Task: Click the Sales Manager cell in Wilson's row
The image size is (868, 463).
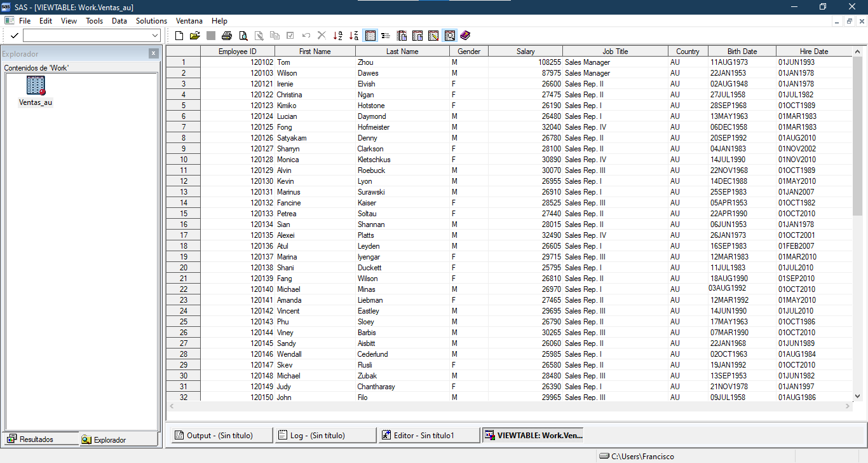Action: (615, 73)
